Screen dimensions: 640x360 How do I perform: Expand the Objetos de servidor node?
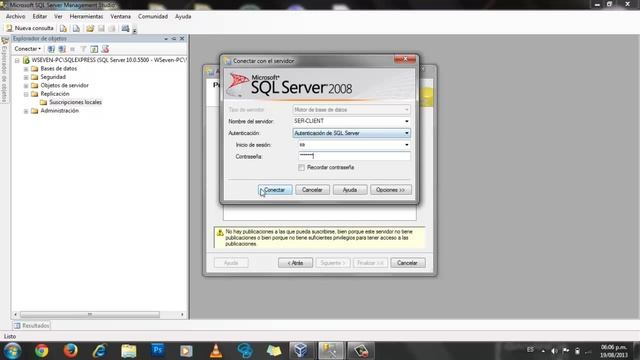[x=26, y=86]
